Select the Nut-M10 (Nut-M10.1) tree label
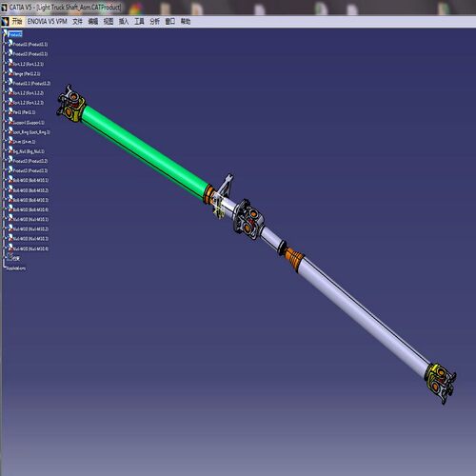The height and width of the screenshot is (476, 476). coord(30,219)
